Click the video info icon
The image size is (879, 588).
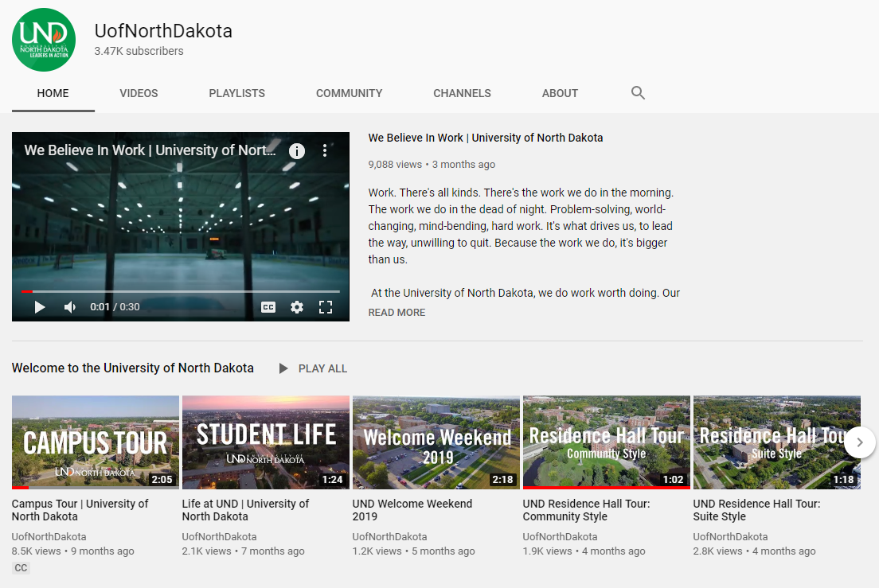[297, 150]
